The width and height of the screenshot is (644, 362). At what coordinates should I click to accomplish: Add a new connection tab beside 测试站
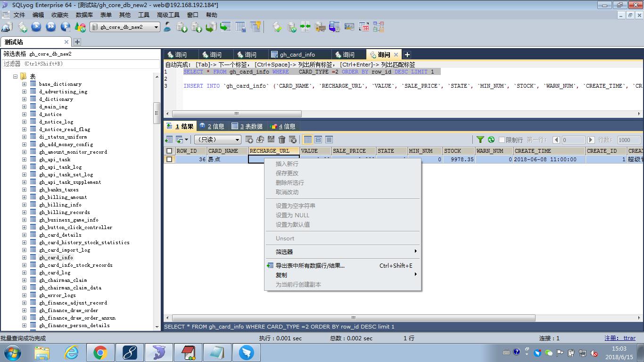[77, 42]
